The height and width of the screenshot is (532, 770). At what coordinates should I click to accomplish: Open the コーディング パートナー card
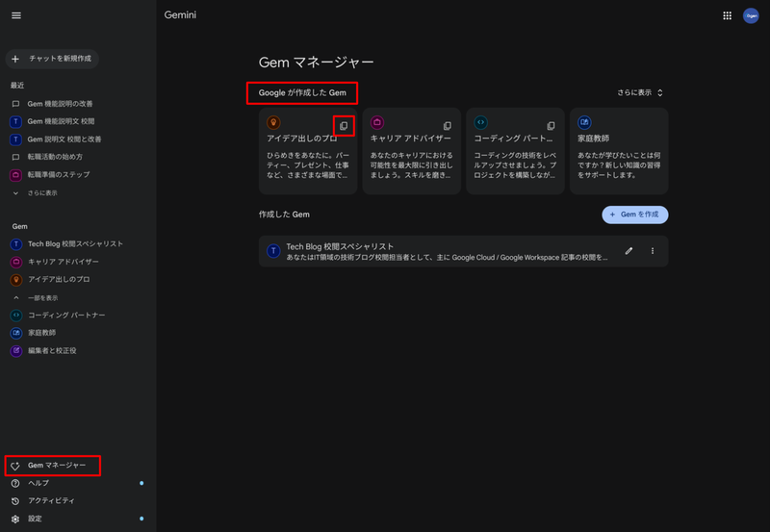coord(515,151)
